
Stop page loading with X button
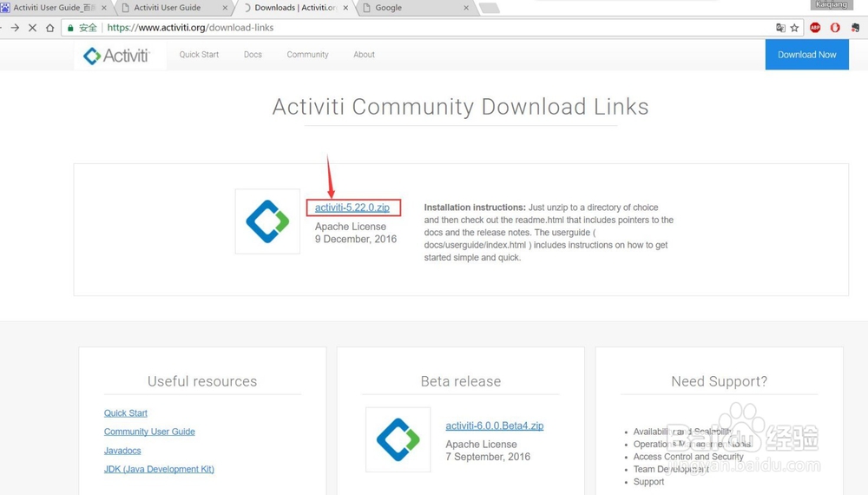33,28
